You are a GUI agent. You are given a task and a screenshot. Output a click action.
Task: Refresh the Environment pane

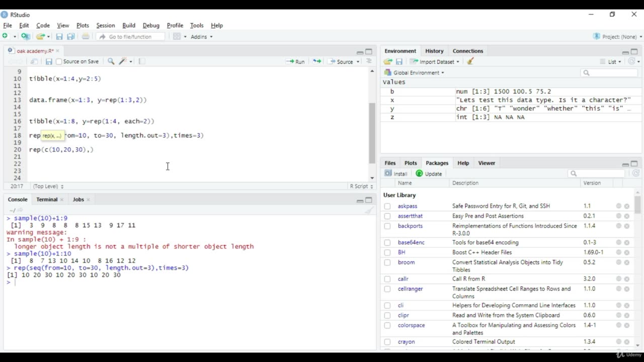[631, 61]
